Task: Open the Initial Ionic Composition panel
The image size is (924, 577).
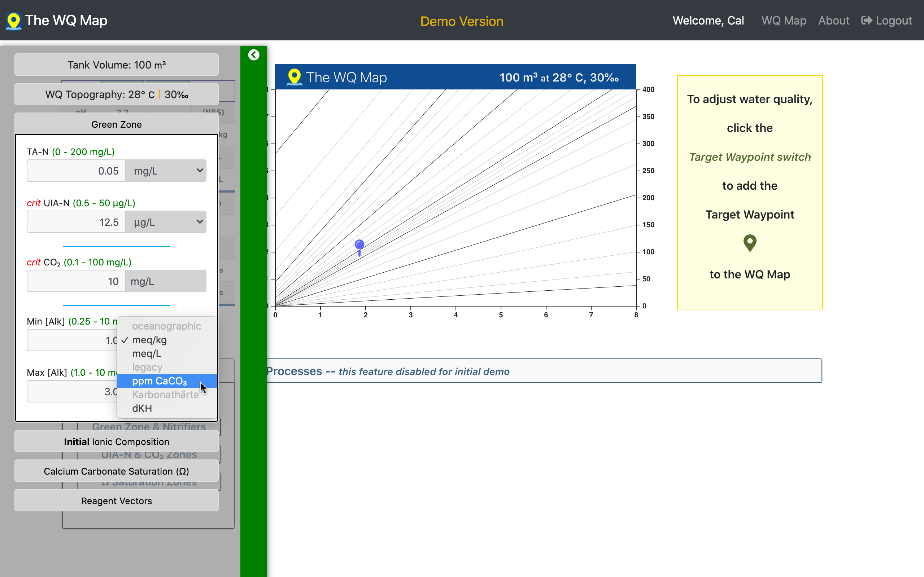Action: 117,441
